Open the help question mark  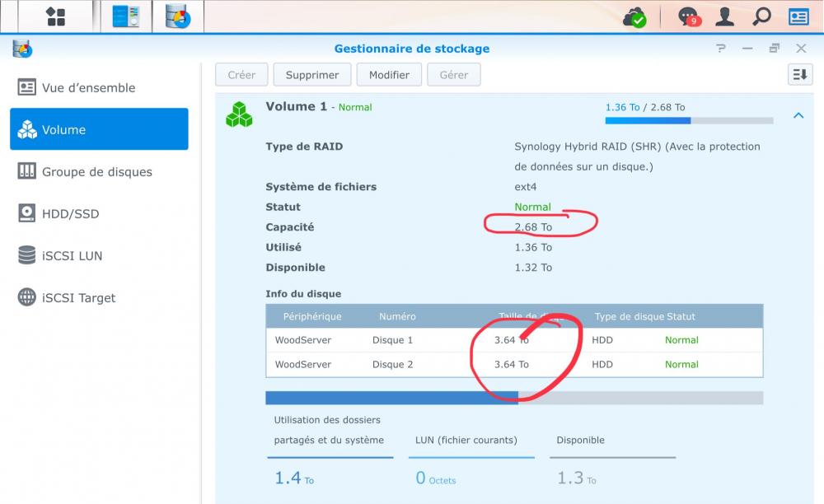coord(720,49)
